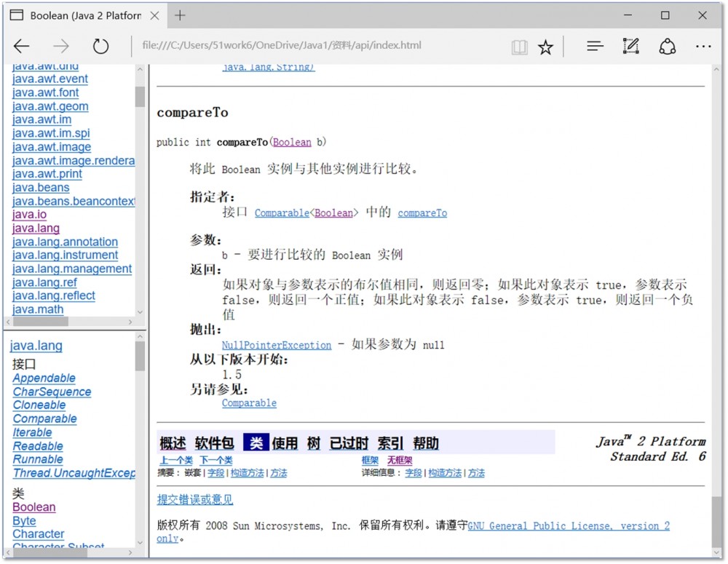Open a new browser tab

(178, 15)
